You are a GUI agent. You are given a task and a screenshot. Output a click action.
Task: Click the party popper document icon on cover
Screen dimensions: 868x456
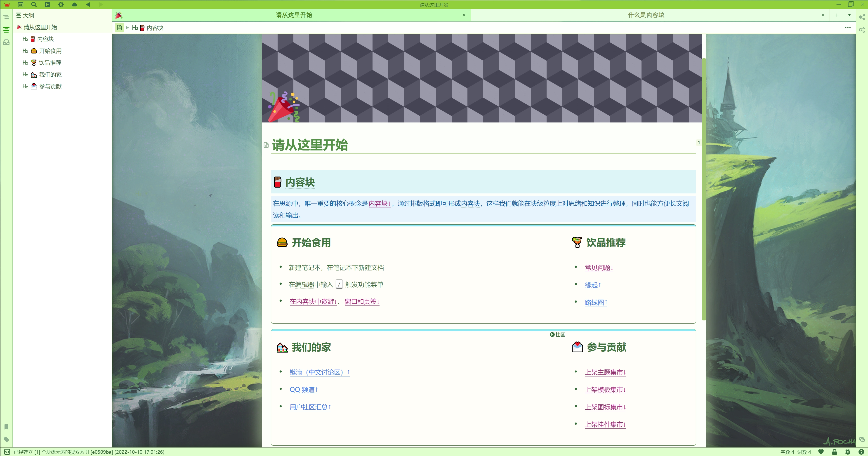[x=284, y=106]
